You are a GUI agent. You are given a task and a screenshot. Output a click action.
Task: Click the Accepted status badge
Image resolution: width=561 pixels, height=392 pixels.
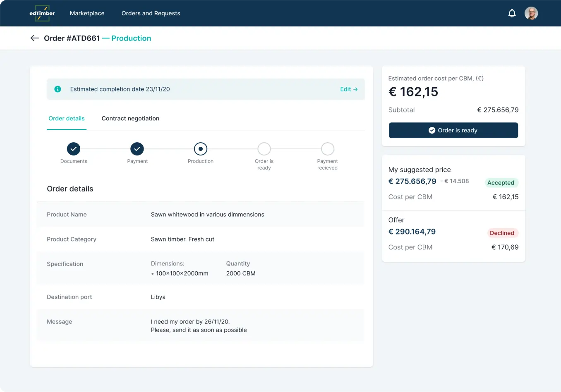(x=501, y=183)
